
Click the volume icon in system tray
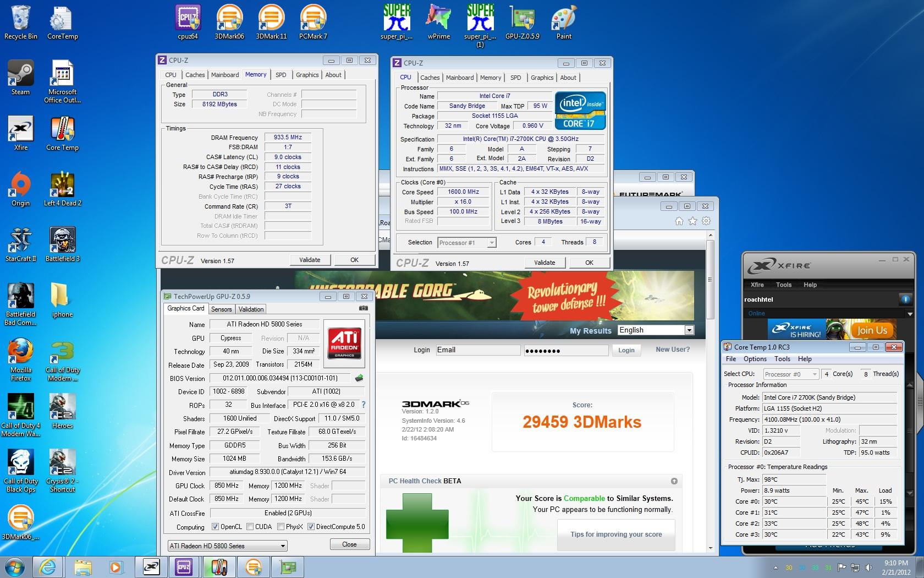[x=869, y=568]
